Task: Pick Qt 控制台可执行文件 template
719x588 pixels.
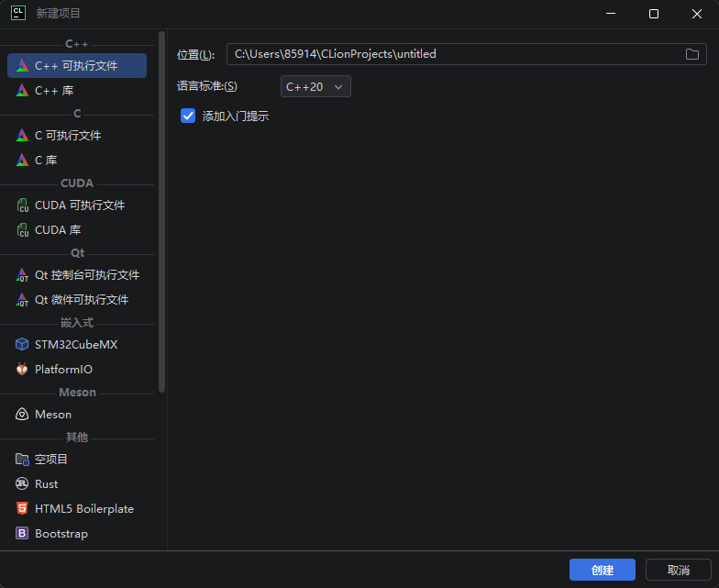Action: click(77, 275)
